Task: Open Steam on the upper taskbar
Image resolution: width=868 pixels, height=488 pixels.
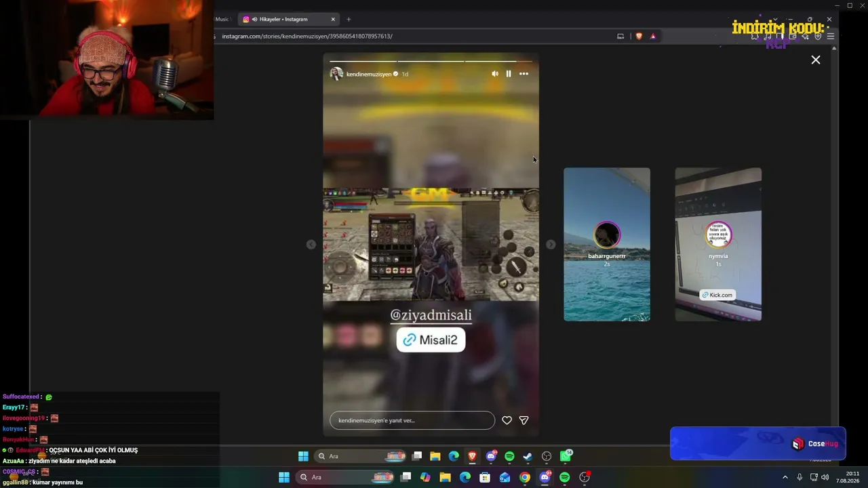Action: click(528, 456)
